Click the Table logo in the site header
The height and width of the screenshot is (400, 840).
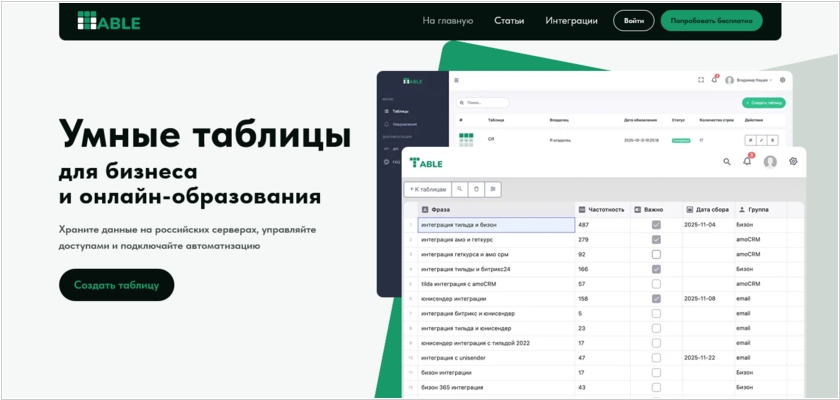(x=109, y=21)
